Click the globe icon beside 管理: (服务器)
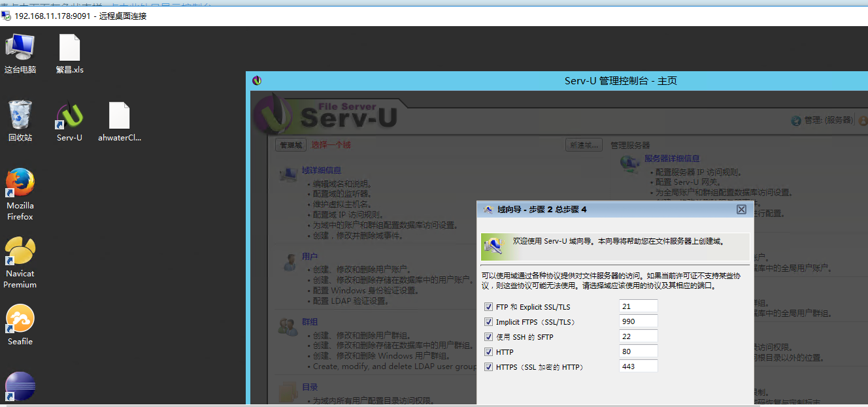 (796, 121)
